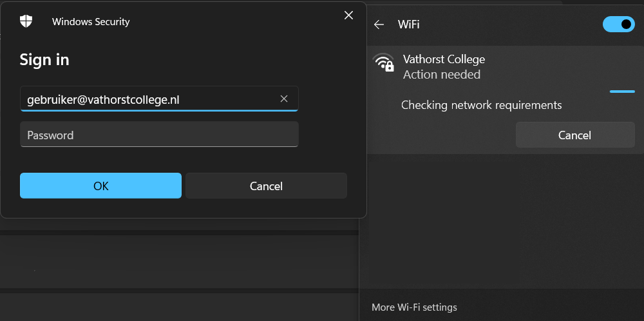The image size is (644, 321).
Task: Open More Wi-Fi settings
Action: pyautogui.click(x=414, y=307)
